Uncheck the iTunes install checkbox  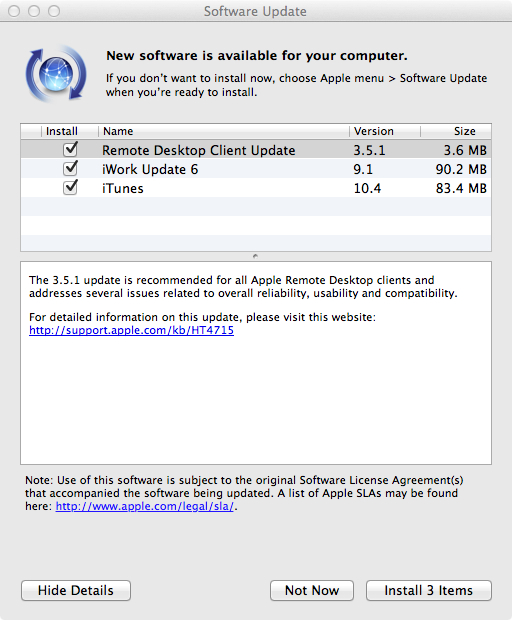70,187
